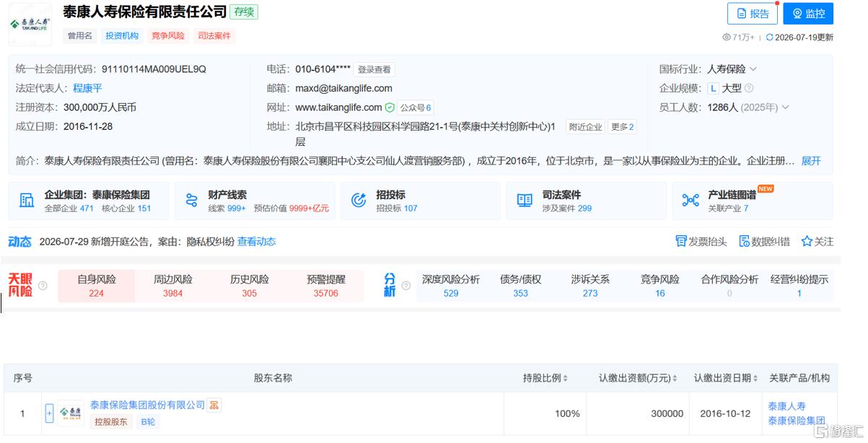This screenshot has width=868, height=443.
Task: Expand shareholder row with plus icon
Action: point(49,413)
